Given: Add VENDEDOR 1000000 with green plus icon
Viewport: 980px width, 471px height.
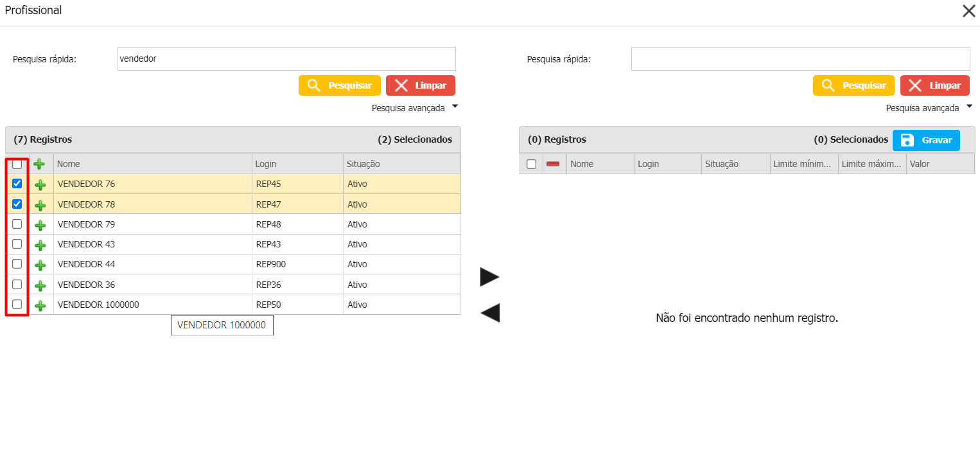Looking at the screenshot, I should pos(40,305).
